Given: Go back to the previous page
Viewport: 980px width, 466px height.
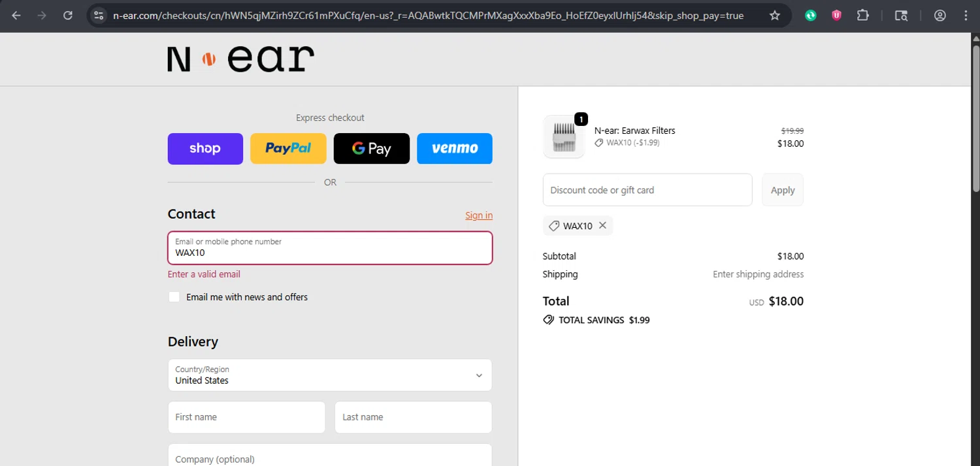Looking at the screenshot, I should click(16, 16).
